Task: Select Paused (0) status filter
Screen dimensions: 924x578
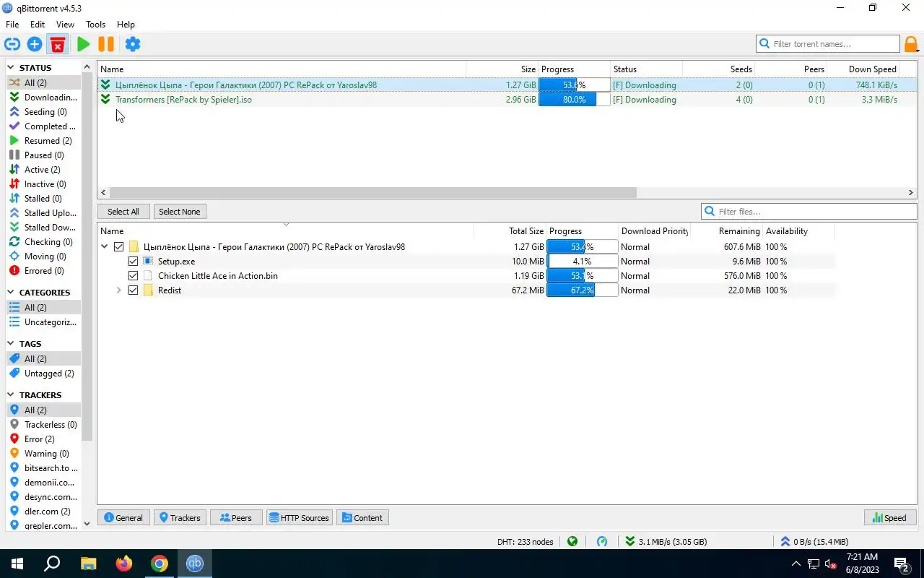Action: pyautogui.click(x=43, y=155)
